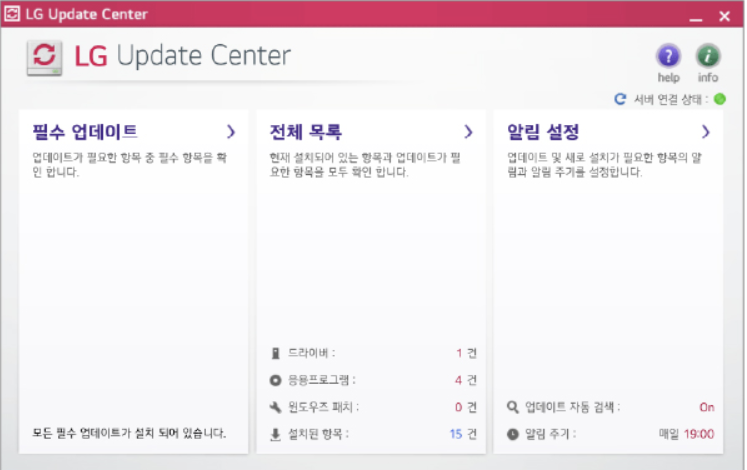Expand the 전체 목록 chevron arrow

pyautogui.click(x=468, y=131)
